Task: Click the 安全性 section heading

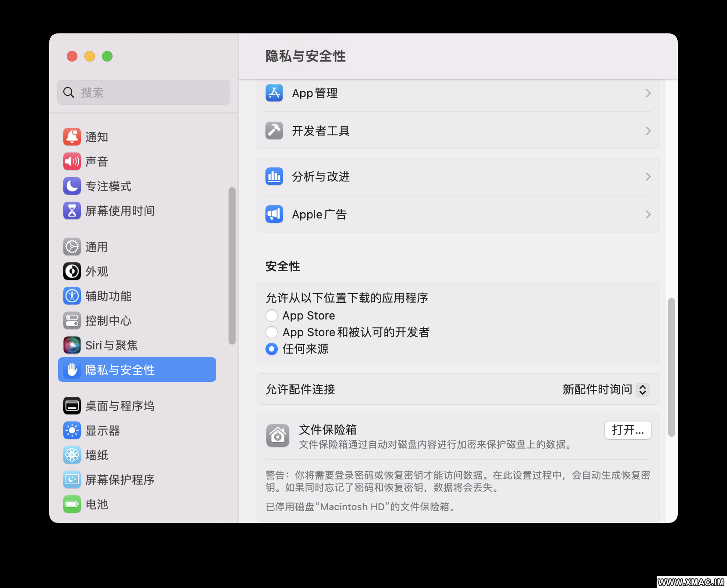Action: (x=283, y=266)
